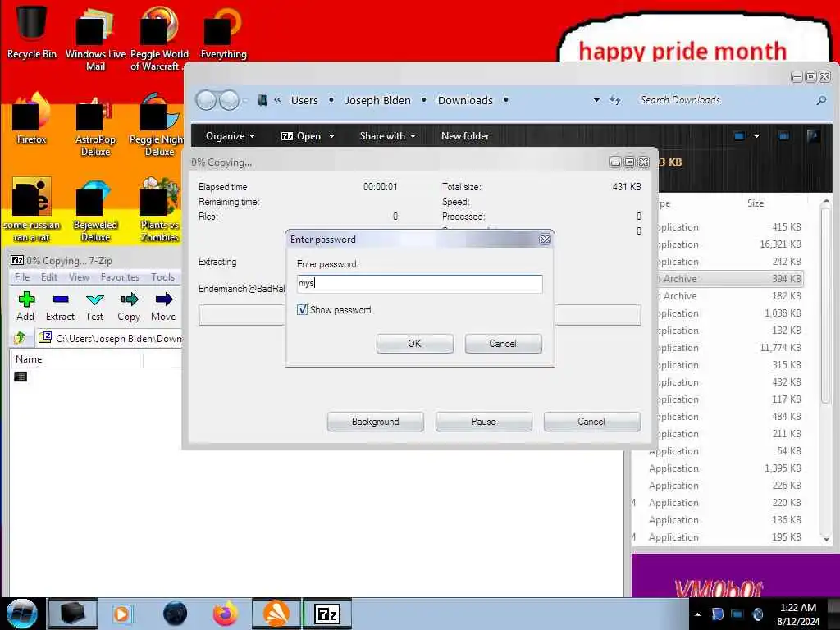Open Peggle Nights Deluxe desktop icon
Image resolution: width=840 pixels, height=630 pixels.
tap(157, 125)
